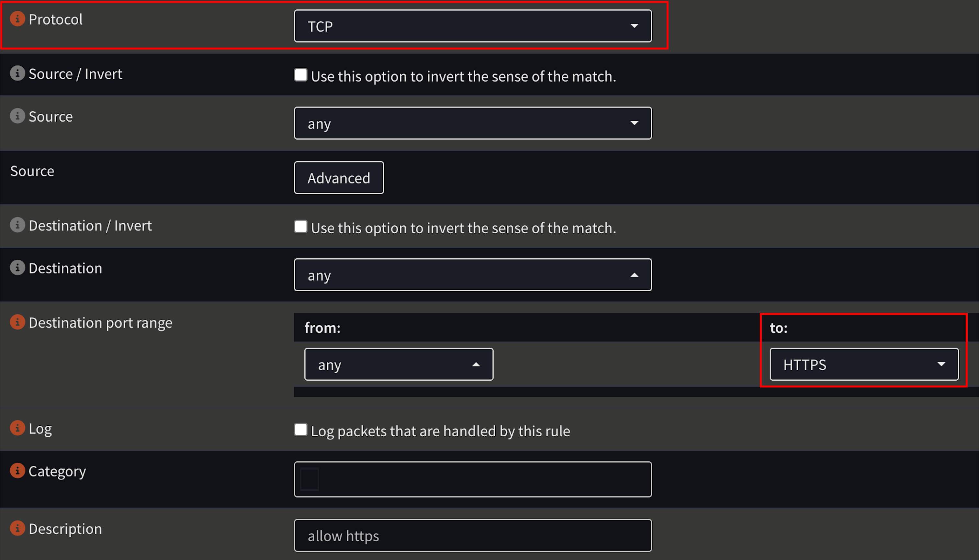Screen dimensions: 979x560
Task: Enable logging of packets handled by this rule
Action: pos(300,430)
